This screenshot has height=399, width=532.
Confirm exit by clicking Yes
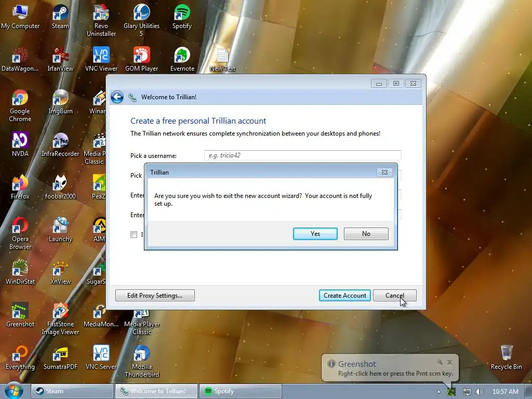(x=315, y=234)
